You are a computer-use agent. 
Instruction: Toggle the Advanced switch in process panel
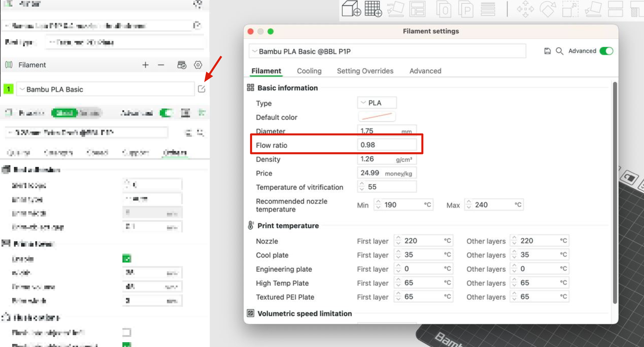pos(166,113)
